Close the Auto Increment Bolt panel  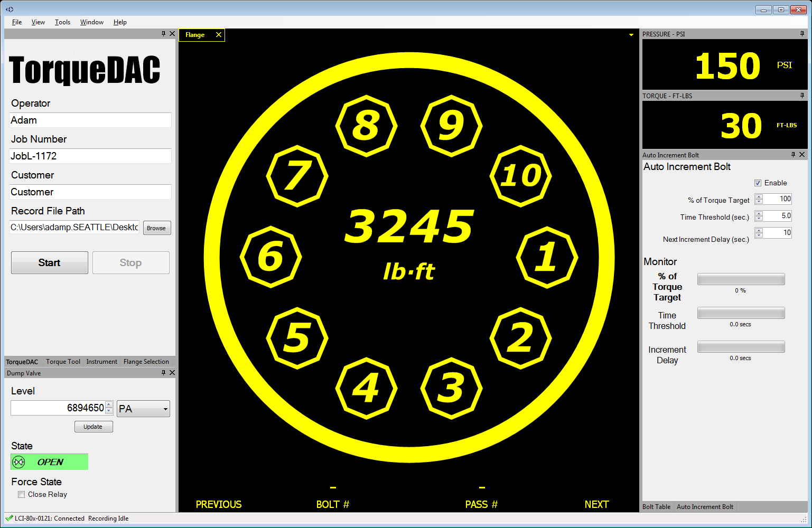[x=802, y=155]
